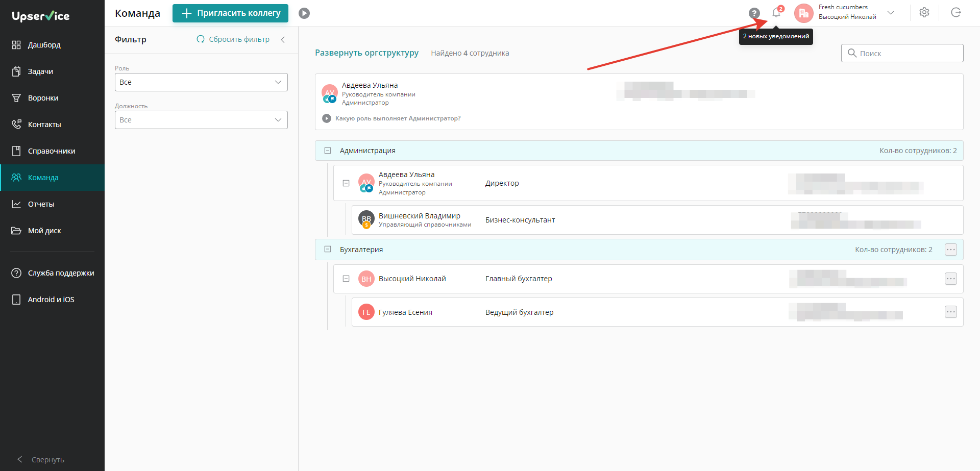Click Бизнес-консультант position text

520,220
